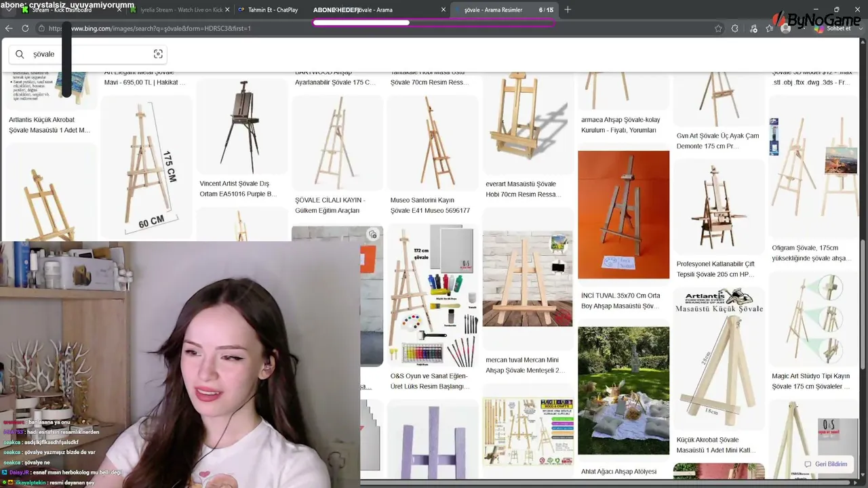Open the Ofigram two-easel image
This screenshot has height=488, width=868.
pyautogui.click(x=814, y=167)
